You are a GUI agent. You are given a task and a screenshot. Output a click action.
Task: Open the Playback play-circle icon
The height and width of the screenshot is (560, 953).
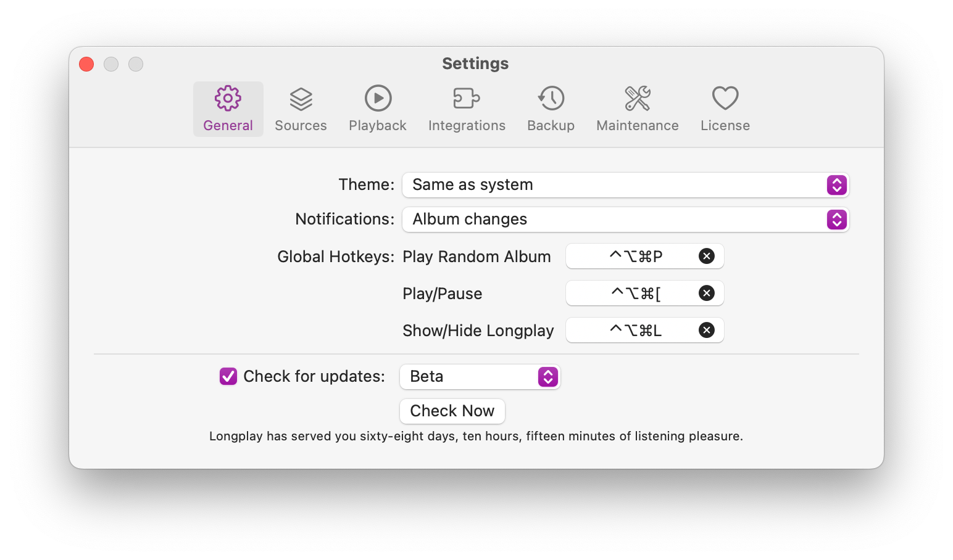(x=378, y=99)
